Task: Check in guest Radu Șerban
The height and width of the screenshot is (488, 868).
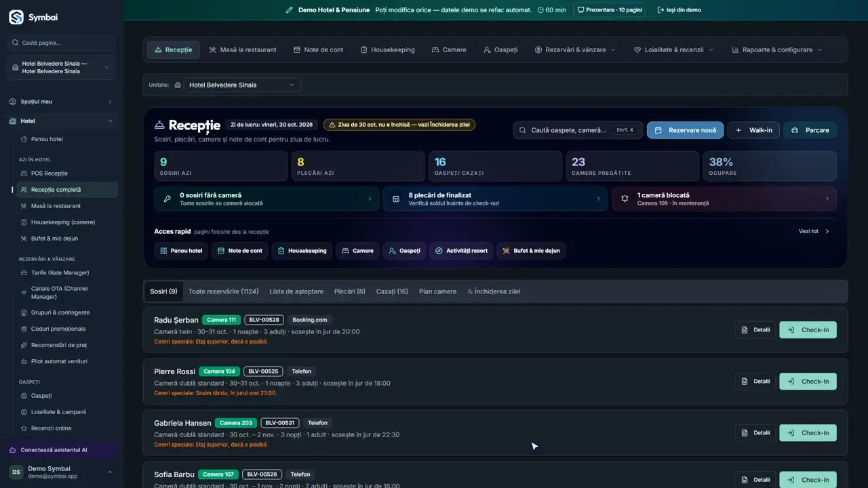Action: (x=808, y=330)
